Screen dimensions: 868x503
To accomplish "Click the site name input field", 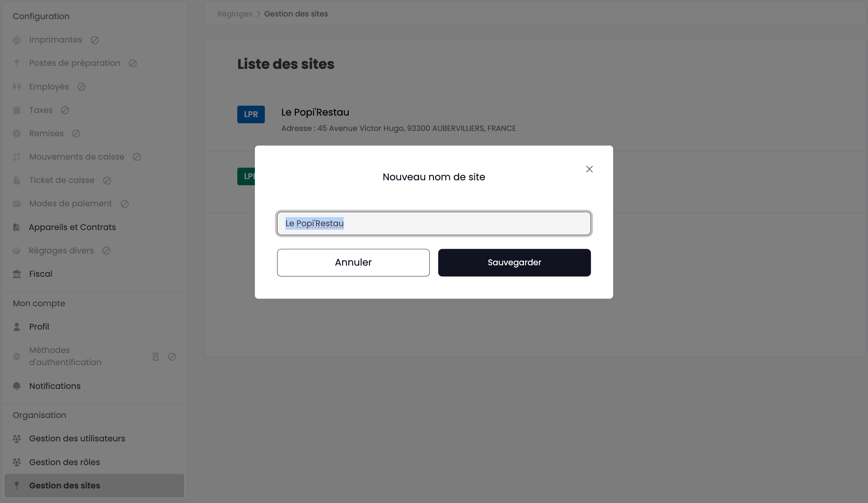I will tap(434, 224).
